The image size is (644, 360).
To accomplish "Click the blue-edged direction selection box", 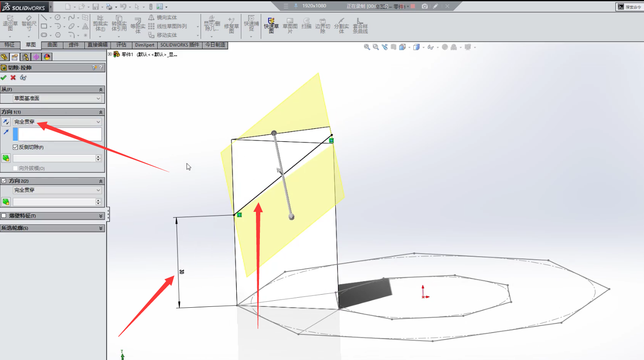I will coord(60,134).
